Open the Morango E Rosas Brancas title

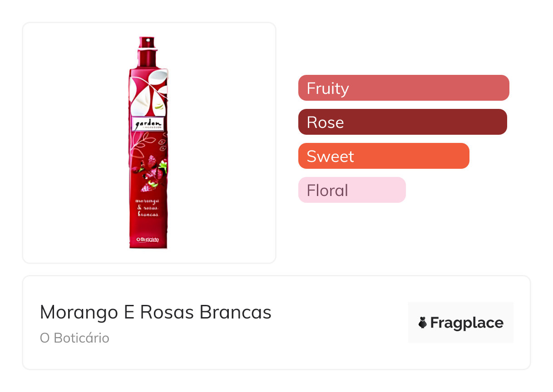155,312
